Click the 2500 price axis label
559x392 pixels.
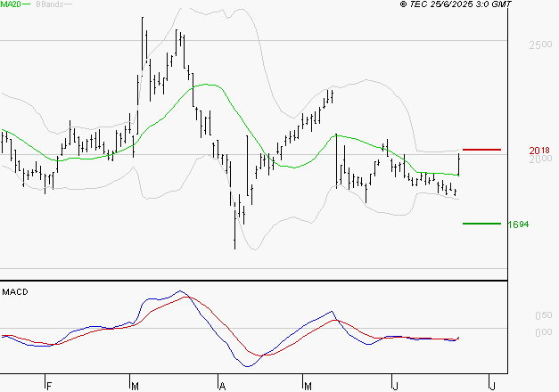540,45
